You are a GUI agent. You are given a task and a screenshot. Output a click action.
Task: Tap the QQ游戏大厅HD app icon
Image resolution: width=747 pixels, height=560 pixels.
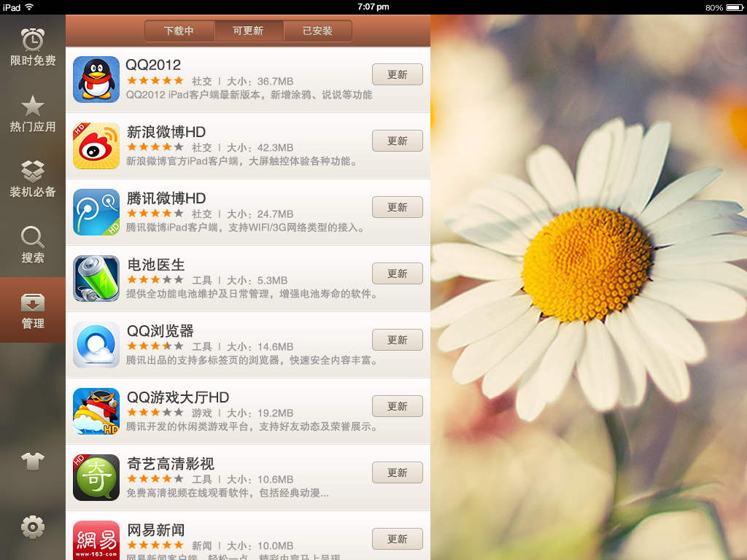pyautogui.click(x=96, y=411)
